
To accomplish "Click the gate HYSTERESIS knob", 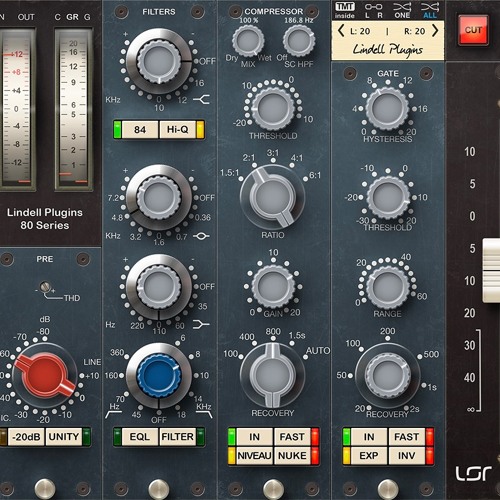I will pos(387,108).
